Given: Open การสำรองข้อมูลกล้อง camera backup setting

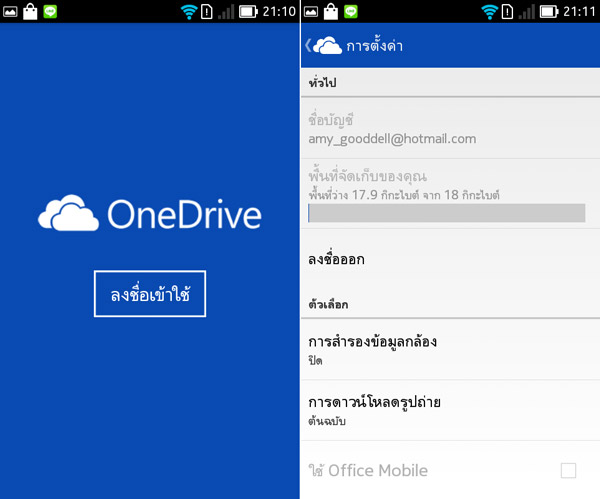Looking at the screenshot, I should (450, 349).
